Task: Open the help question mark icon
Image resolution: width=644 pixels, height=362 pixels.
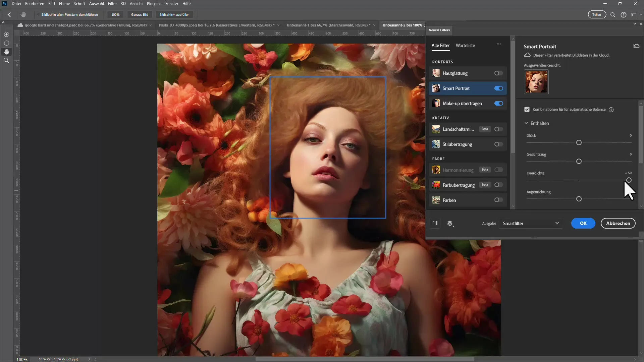Action: (x=623, y=15)
